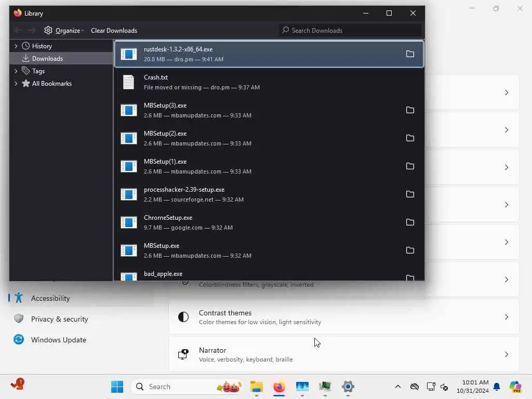Viewport: 532px width, 399px height.
Task: Open folder icon for ChromeSetup.exe
Action: tap(410, 222)
